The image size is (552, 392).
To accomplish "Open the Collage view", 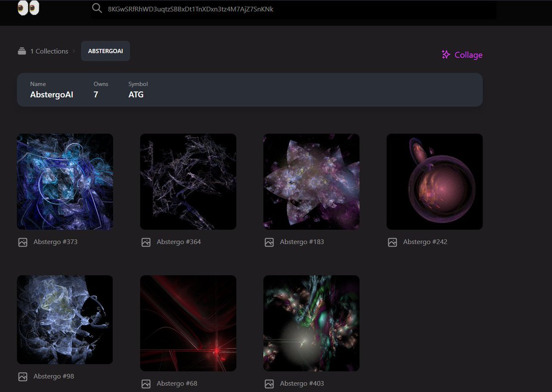I will tap(468, 55).
